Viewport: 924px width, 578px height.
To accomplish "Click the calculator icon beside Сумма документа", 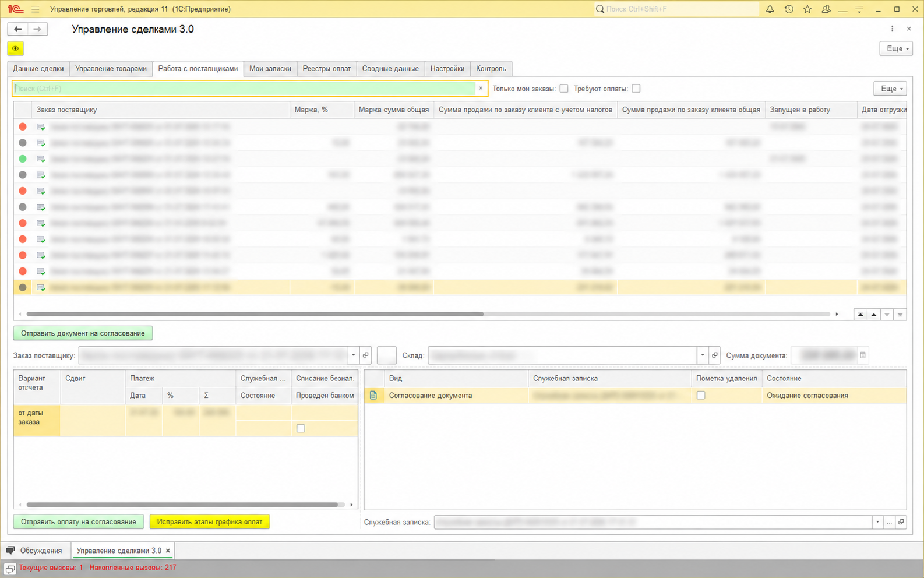I will coord(863,355).
